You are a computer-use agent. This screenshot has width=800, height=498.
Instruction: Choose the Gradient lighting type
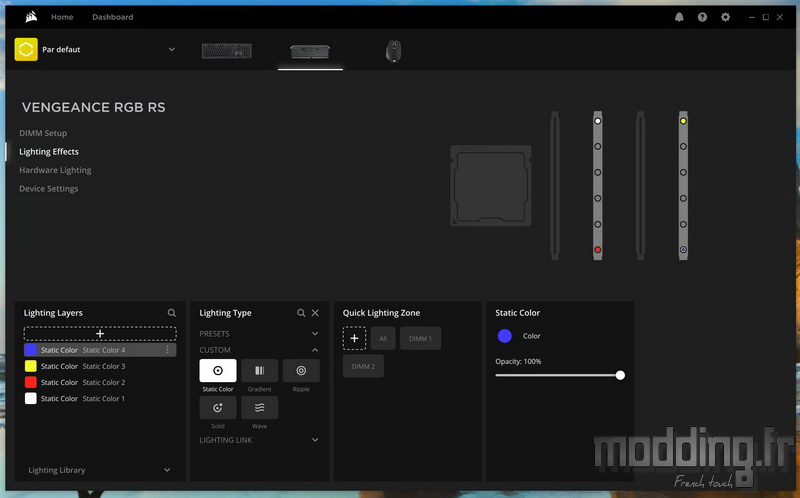pyautogui.click(x=259, y=370)
